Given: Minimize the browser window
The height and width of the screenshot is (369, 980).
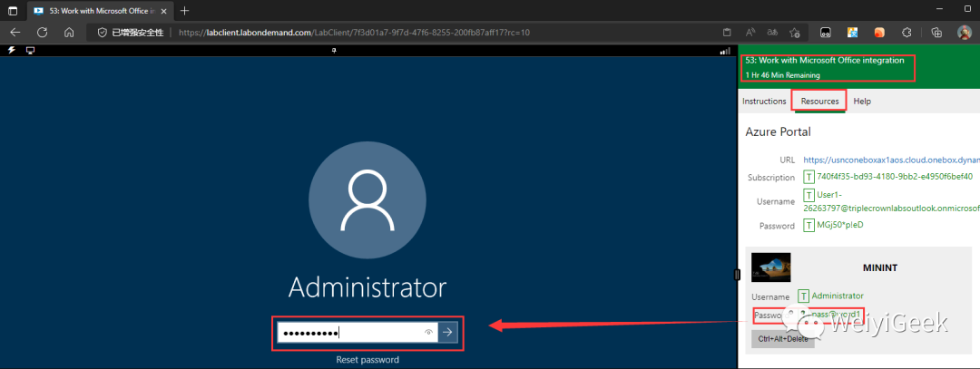Looking at the screenshot, I should pyautogui.click(x=939, y=11).
